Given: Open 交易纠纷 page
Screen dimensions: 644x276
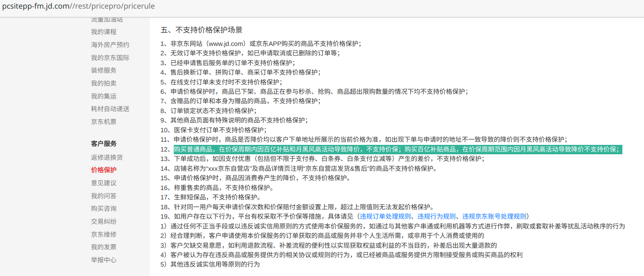Looking at the screenshot, I should (103, 221).
